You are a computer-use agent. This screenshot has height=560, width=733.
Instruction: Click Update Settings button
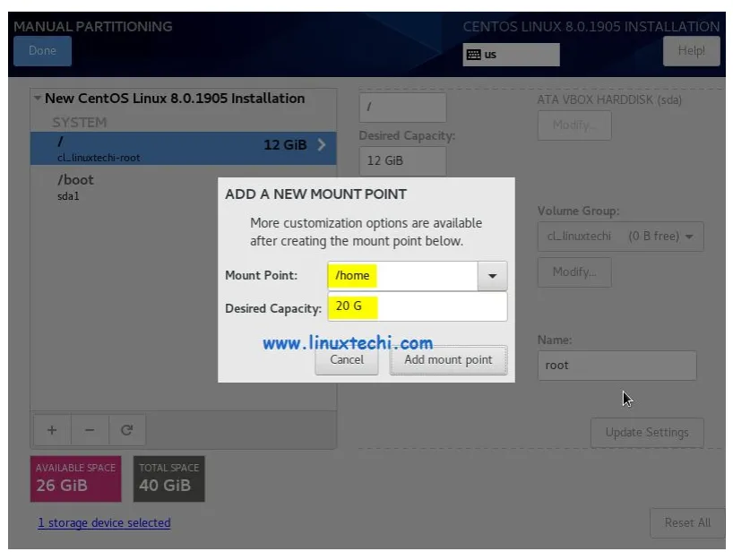647,433
